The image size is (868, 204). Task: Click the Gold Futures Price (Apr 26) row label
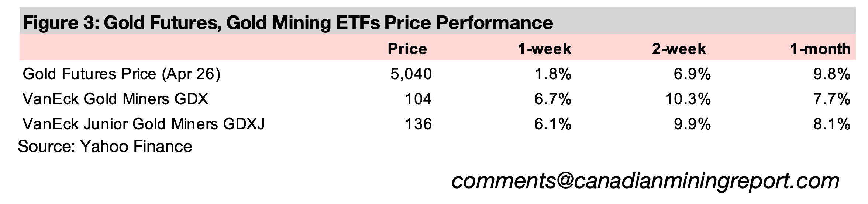coord(121,74)
